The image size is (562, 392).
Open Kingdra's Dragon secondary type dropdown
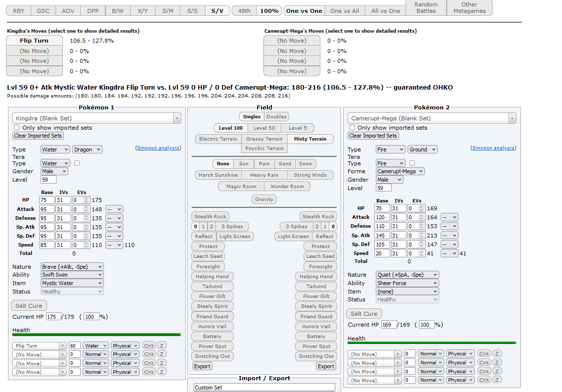click(x=88, y=149)
